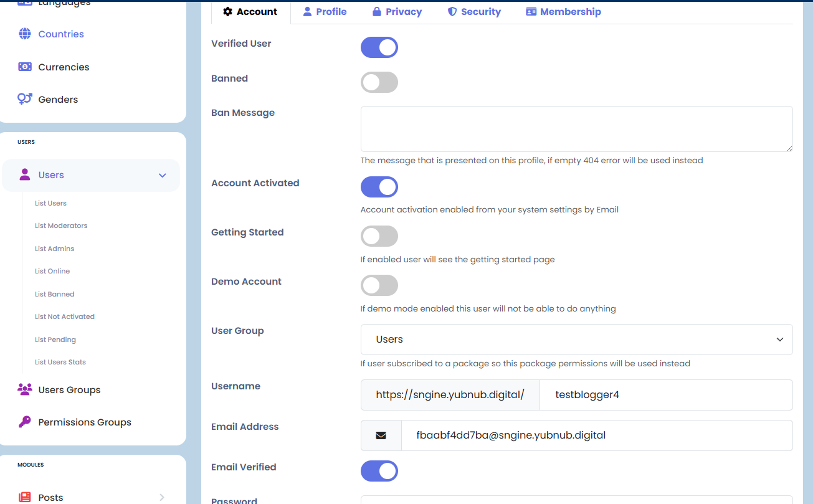This screenshot has height=504, width=813.
Task: Click the lock icon on Privacy tab
Action: click(x=377, y=11)
